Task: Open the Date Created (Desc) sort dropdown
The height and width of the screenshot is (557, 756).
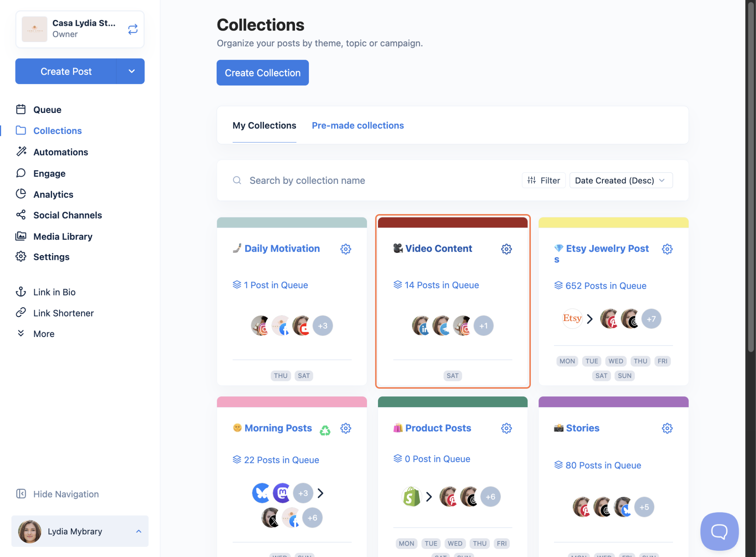Action: [621, 180]
